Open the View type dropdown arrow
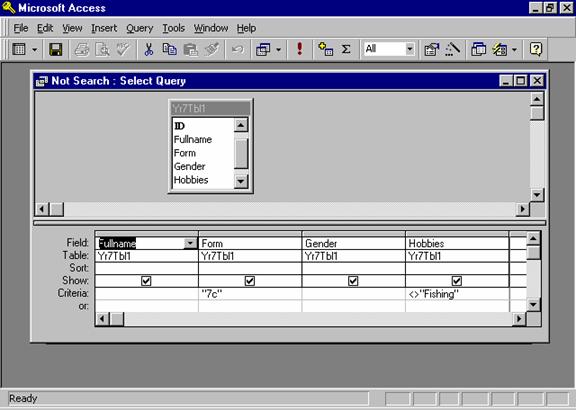 click(x=35, y=50)
